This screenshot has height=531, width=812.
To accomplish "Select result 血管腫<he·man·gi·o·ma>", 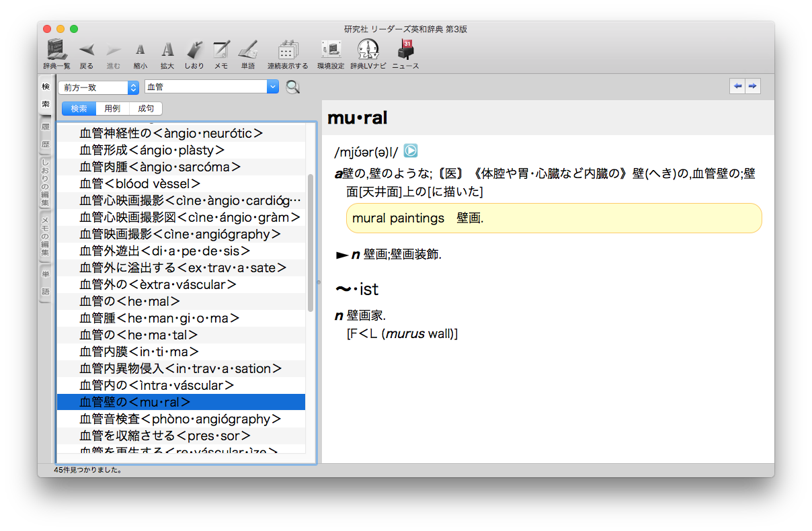I will coord(181,318).
